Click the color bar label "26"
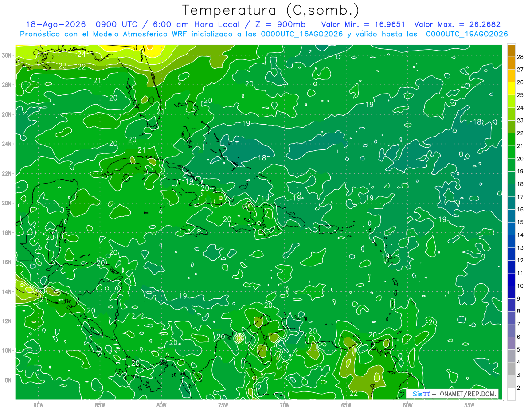 click(x=520, y=82)
